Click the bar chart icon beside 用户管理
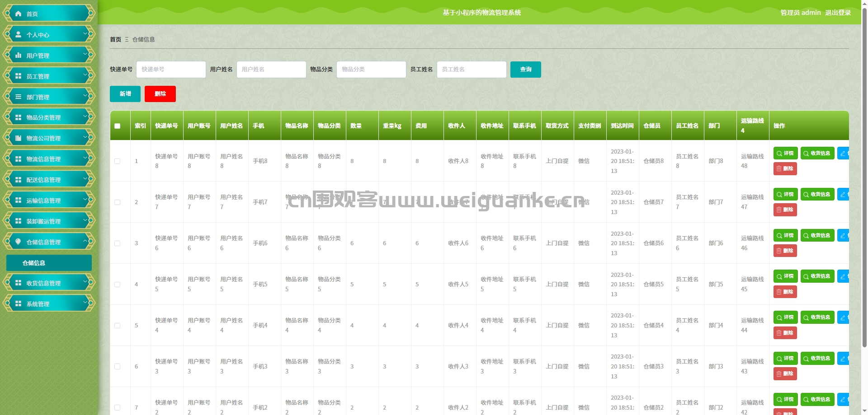The image size is (868, 415). pyautogui.click(x=18, y=55)
